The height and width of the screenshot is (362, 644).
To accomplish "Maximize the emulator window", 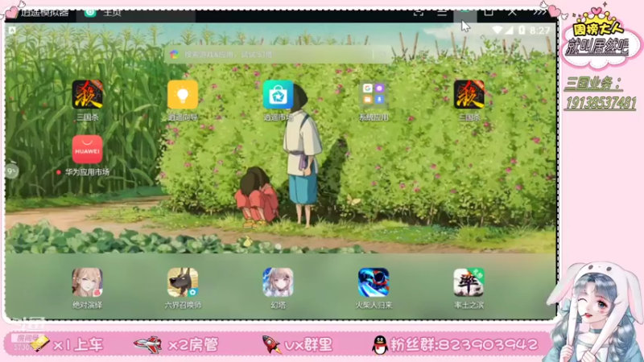I will [x=489, y=13].
